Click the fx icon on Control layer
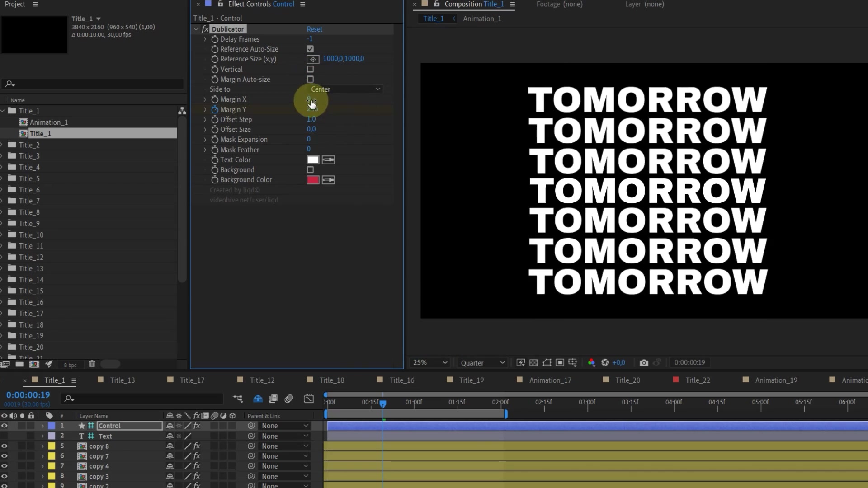The height and width of the screenshot is (488, 868). pos(196,426)
